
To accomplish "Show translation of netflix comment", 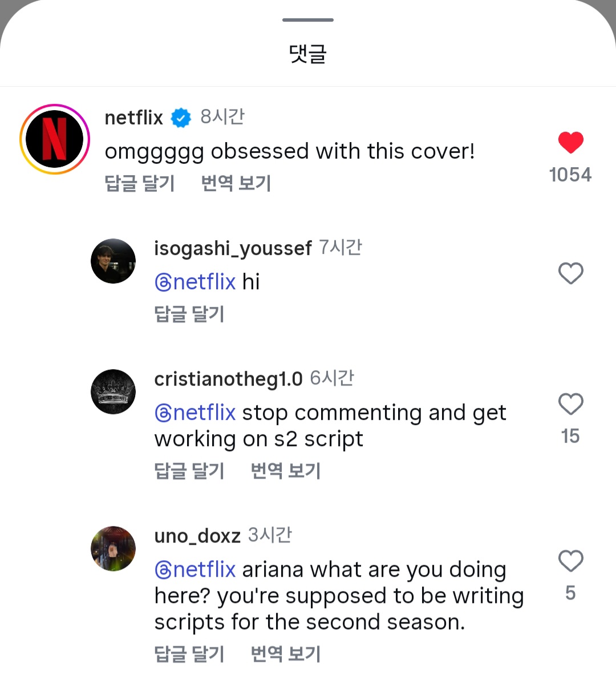I will tap(236, 184).
